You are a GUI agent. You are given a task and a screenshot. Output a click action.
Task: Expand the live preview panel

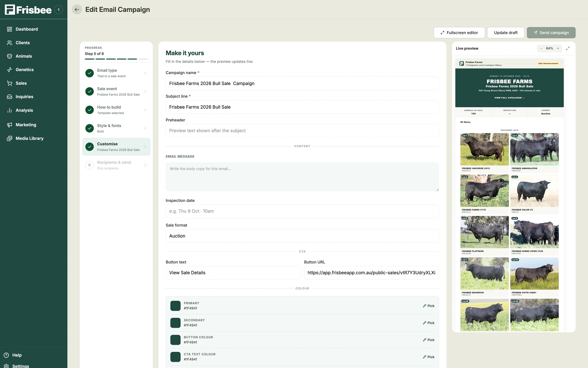tap(568, 48)
